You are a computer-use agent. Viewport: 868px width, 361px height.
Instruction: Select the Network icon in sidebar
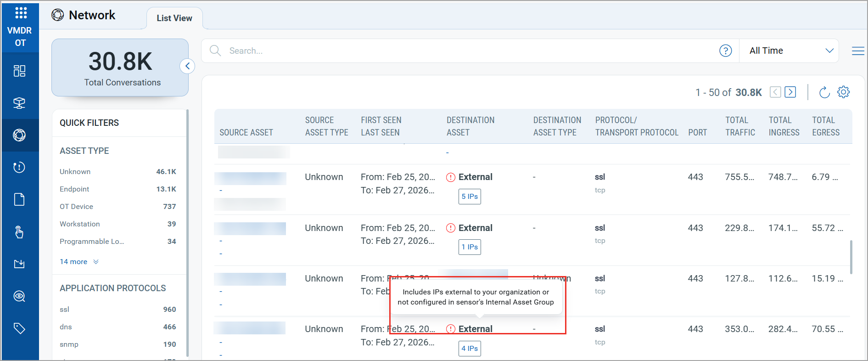tap(19, 135)
